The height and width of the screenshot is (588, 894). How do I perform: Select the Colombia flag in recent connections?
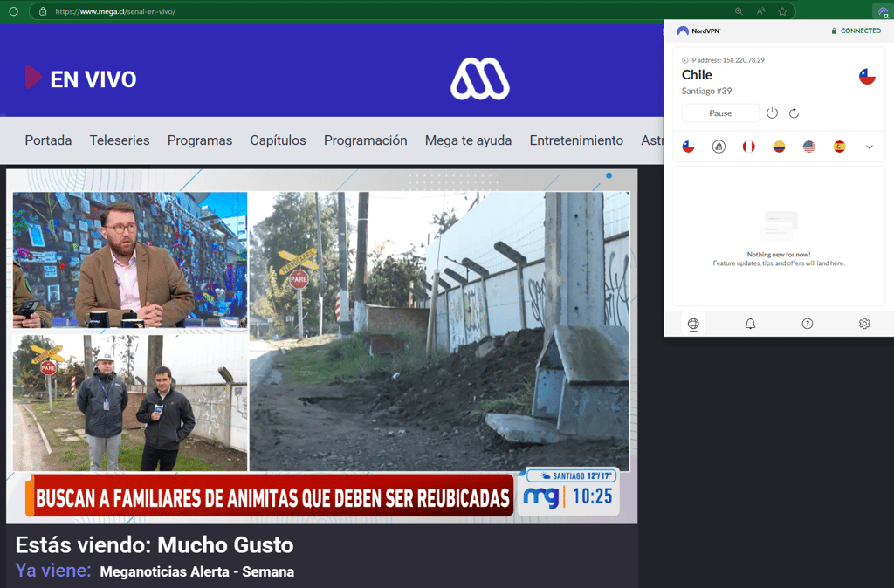(x=779, y=147)
